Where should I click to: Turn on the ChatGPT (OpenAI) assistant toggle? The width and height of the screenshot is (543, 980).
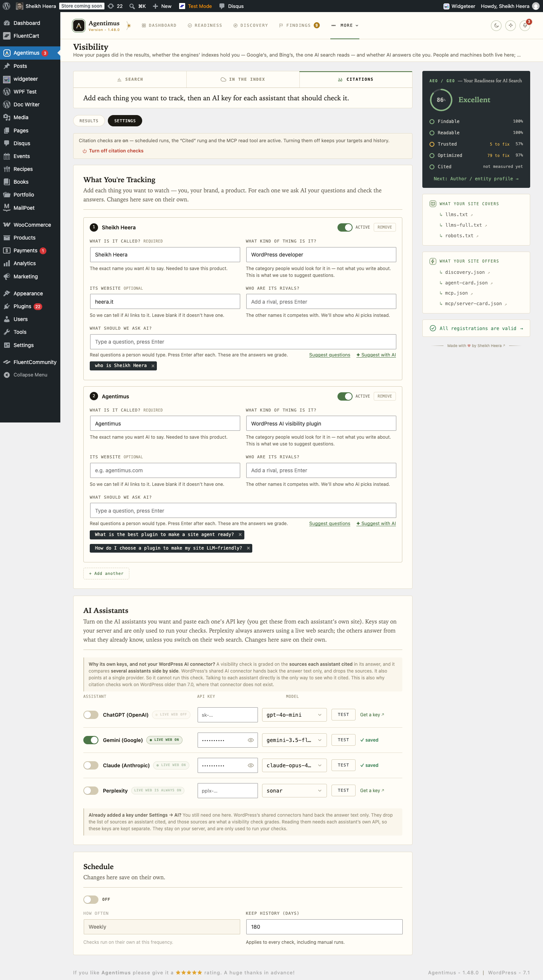[x=91, y=715]
